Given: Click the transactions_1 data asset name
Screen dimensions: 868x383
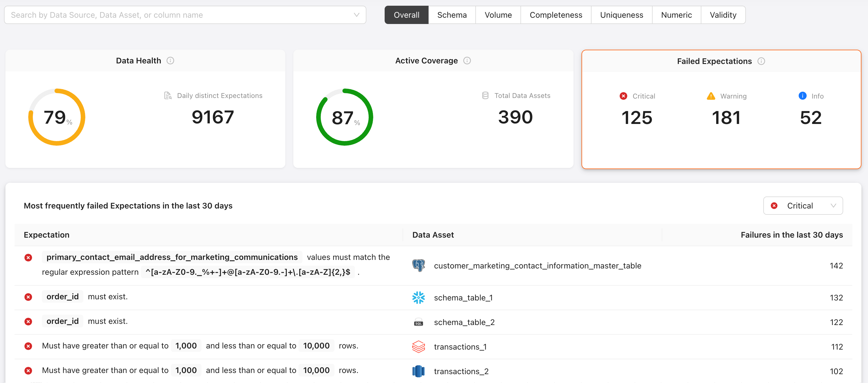Looking at the screenshot, I should coord(460,347).
